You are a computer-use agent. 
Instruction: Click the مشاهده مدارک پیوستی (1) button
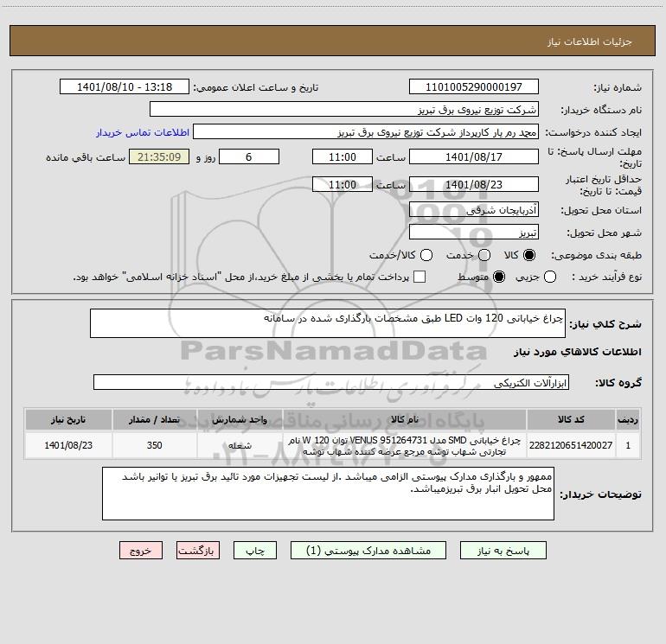pyautogui.click(x=368, y=550)
